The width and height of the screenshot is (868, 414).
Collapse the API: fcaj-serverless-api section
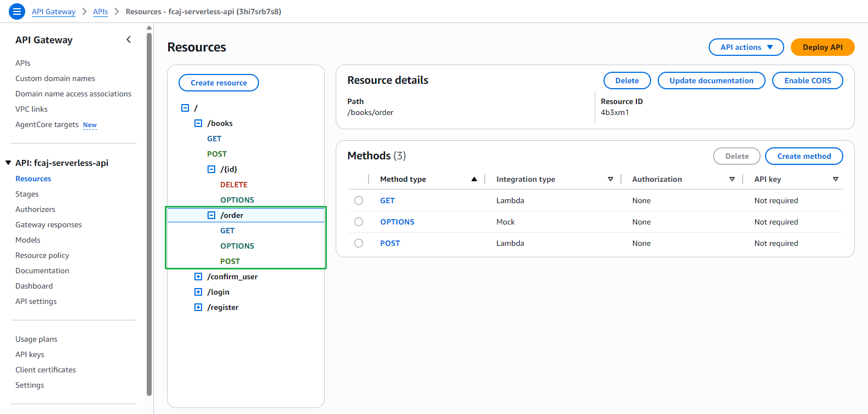click(x=8, y=163)
